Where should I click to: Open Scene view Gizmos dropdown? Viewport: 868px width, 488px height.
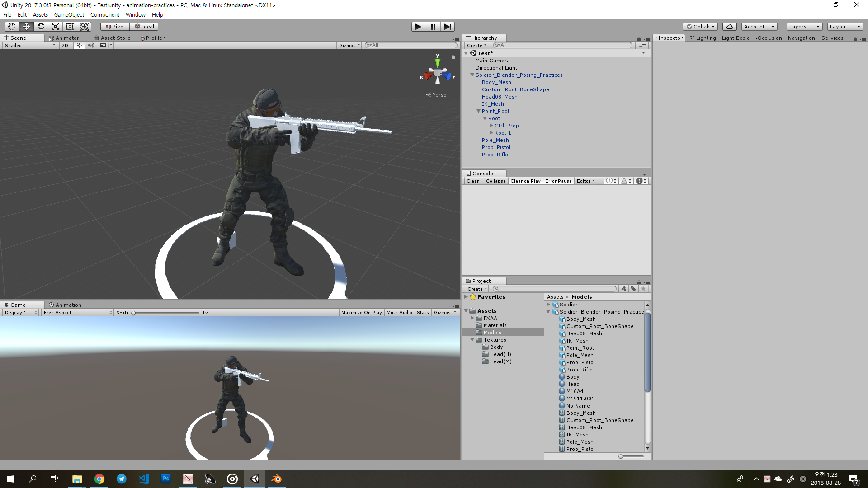click(x=349, y=45)
